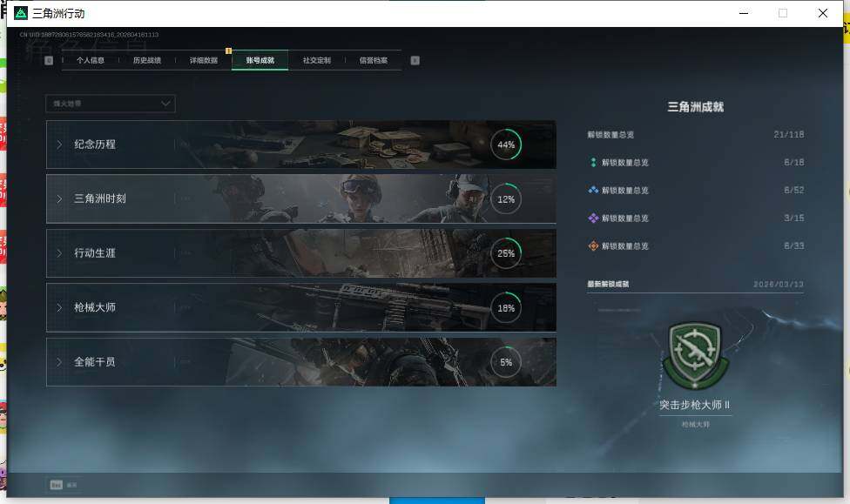Image resolution: width=850 pixels, height=504 pixels.
Task: Go to the 社交定制 tab
Action: pos(317,60)
